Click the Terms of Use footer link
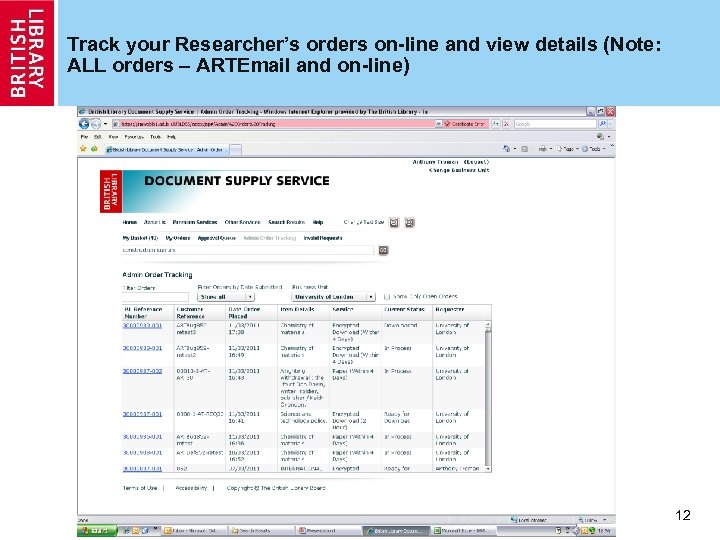Screen dimensions: 720x540 pyautogui.click(x=140, y=488)
